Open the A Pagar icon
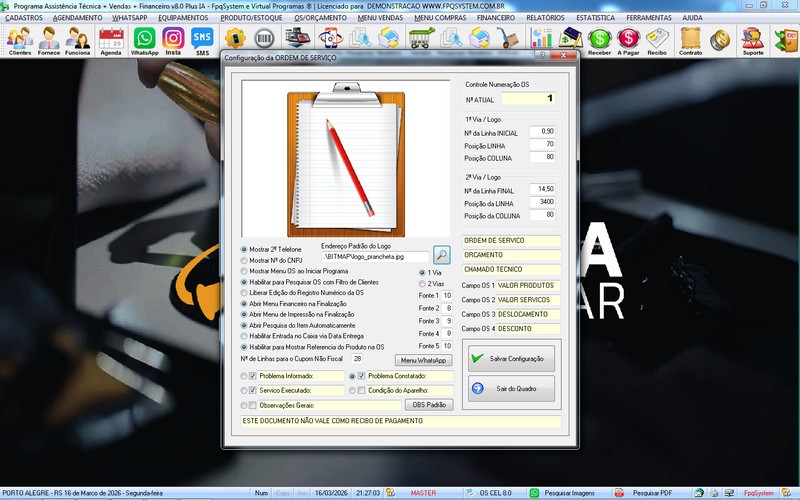This screenshot has width=800, height=500. click(x=628, y=40)
